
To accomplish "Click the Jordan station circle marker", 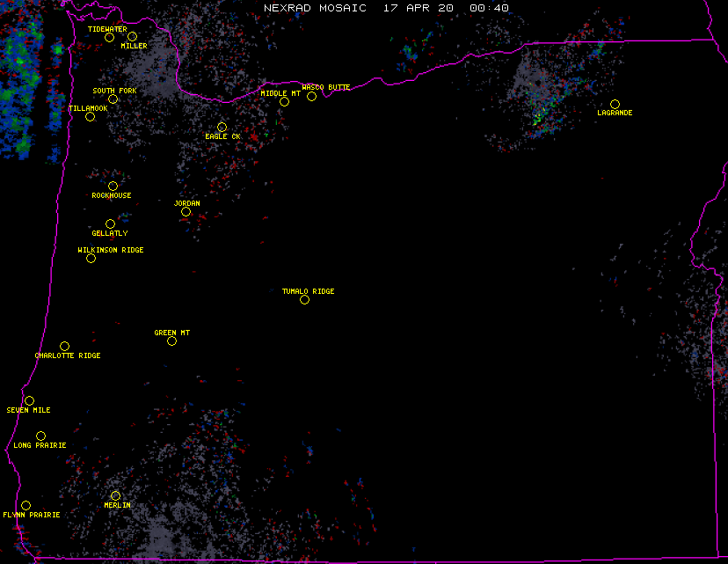I will tap(186, 212).
